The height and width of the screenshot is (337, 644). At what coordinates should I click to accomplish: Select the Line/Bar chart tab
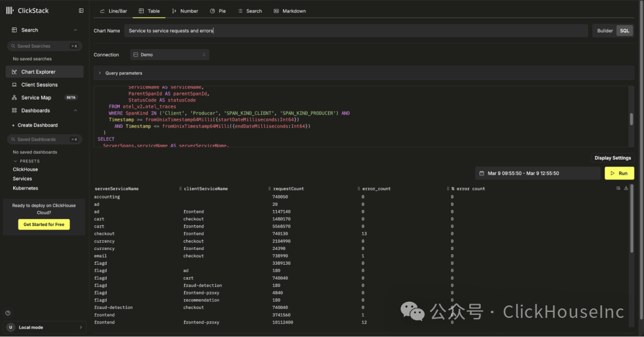click(x=113, y=11)
